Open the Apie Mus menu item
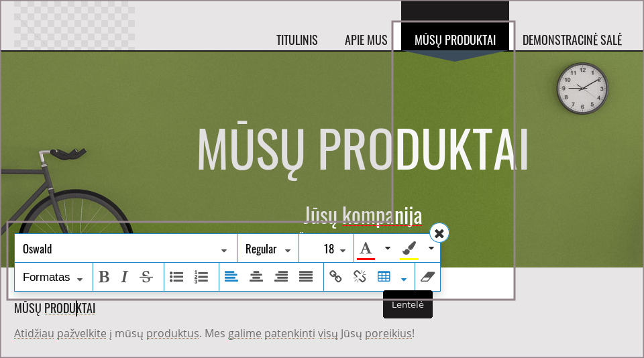The height and width of the screenshot is (358, 644). click(x=366, y=40)
